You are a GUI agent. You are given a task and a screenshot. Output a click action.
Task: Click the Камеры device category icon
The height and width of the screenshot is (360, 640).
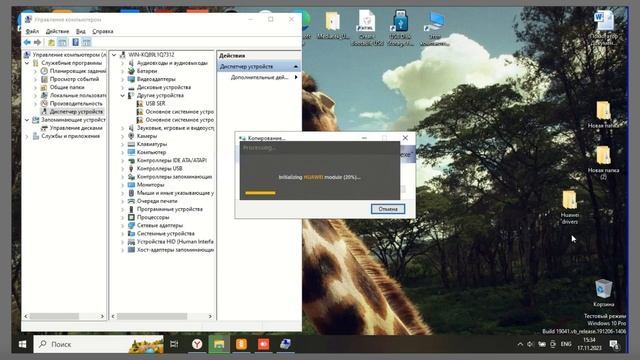coord(131,136)
